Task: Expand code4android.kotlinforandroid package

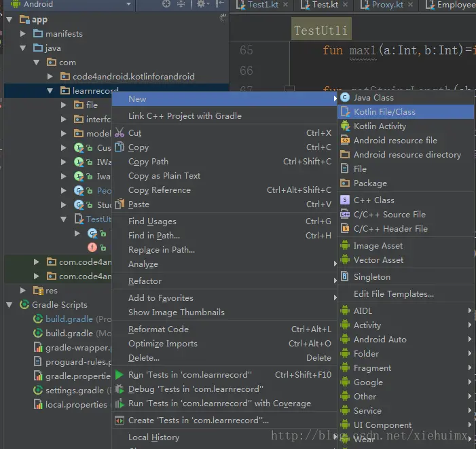Action: pyautogui.click(x=50, y=77)
